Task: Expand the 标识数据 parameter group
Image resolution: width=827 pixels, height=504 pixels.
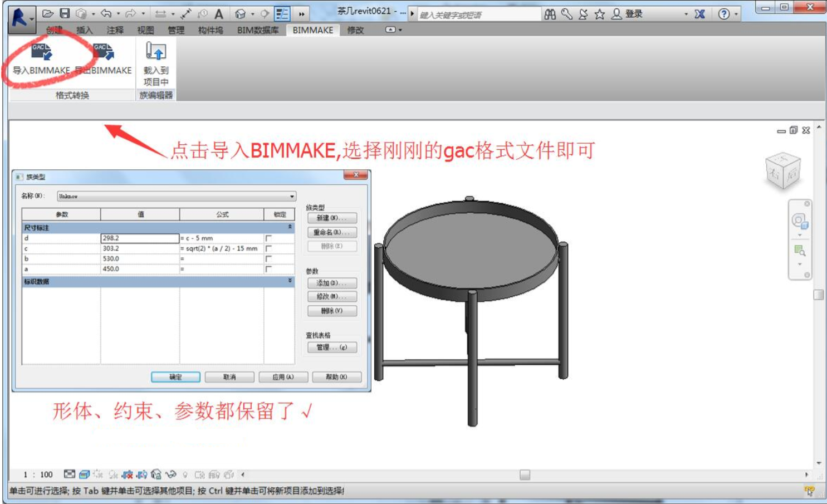Action: click(290, 281)
